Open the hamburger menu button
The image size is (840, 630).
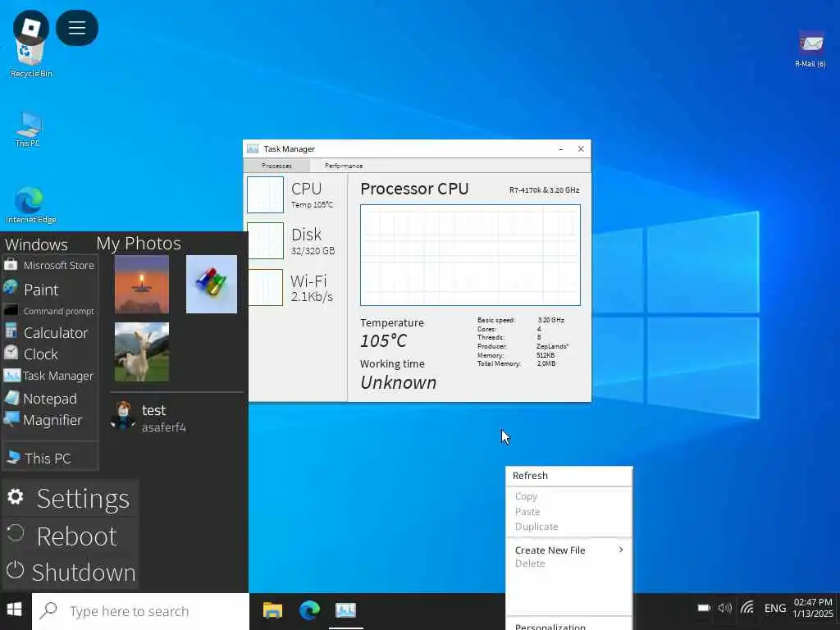point(76,27)
